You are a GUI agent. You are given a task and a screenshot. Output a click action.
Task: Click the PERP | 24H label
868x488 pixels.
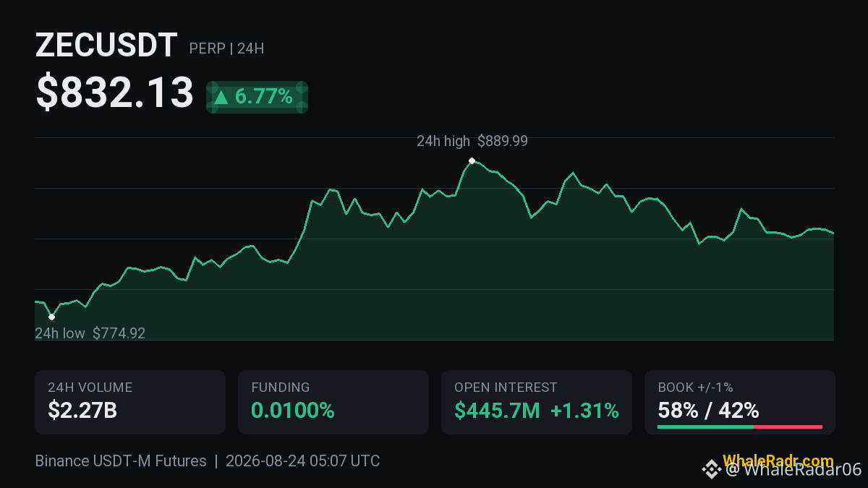[x=226, y=49]
